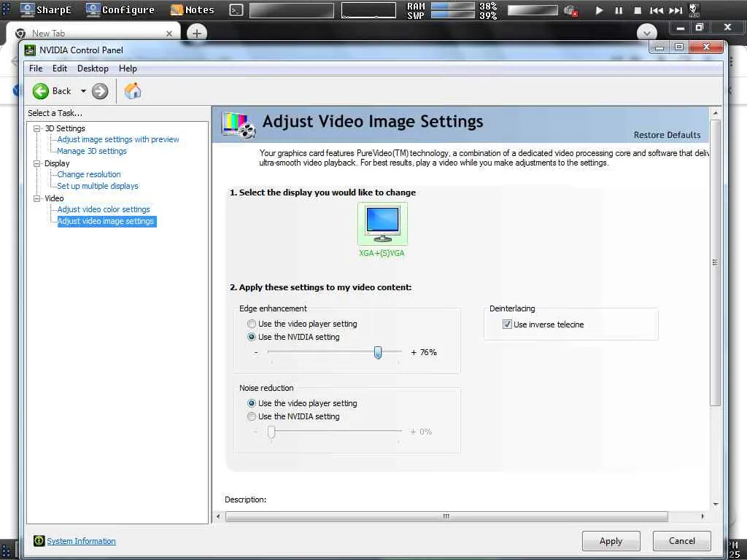This screenshot has width=747, height=560.
Task: Click the scroll right arrow of horizontal scrollbar
Action: (x=703, y=516)
